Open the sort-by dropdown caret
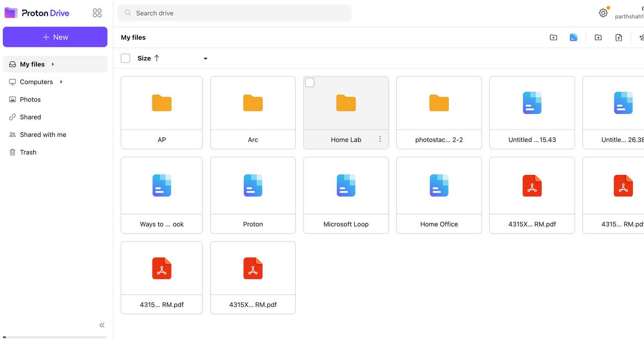This screenshot has width=644, height=339. (205, 59)
